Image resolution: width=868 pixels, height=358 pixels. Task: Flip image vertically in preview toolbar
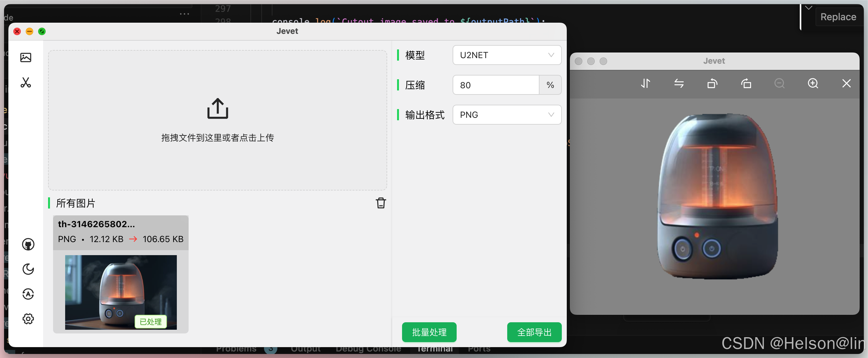point(645,83)
